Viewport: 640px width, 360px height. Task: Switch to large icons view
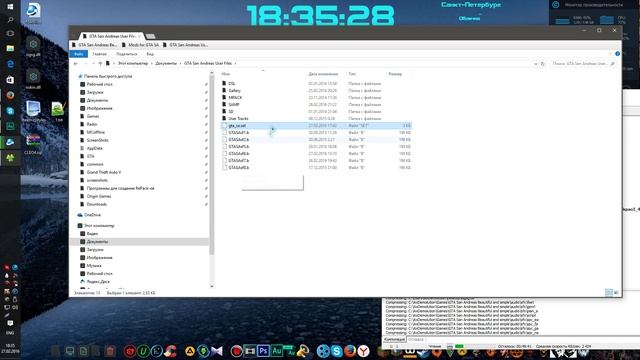[x=616, y=292]
